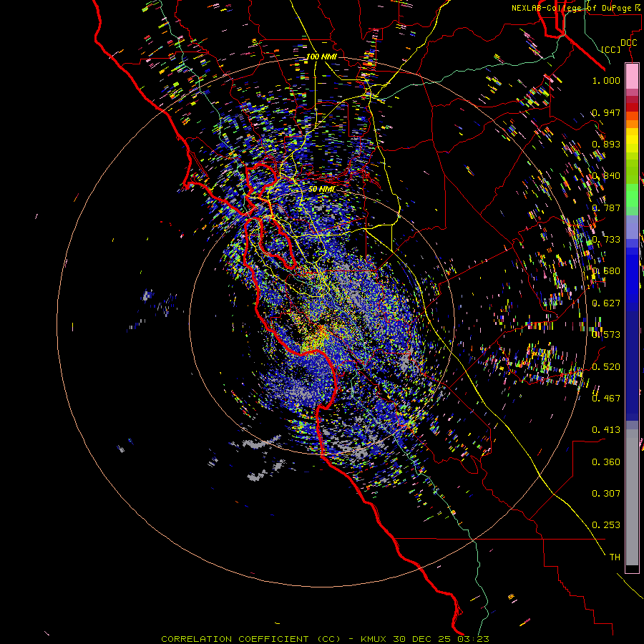Pick the pink segment at color bar top
Image resolution: width=644 pixels, height=644 pixels.
pyautogui.click(x=632, y=76)
